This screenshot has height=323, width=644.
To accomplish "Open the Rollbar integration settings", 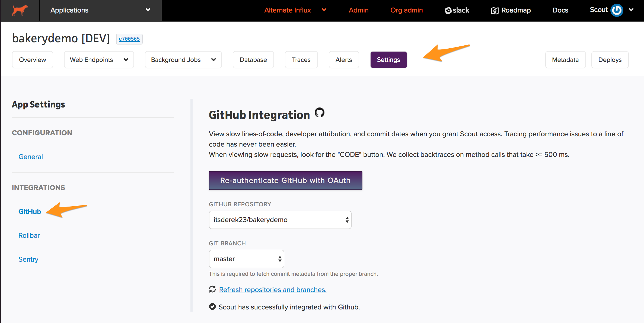I will (29, 235).
